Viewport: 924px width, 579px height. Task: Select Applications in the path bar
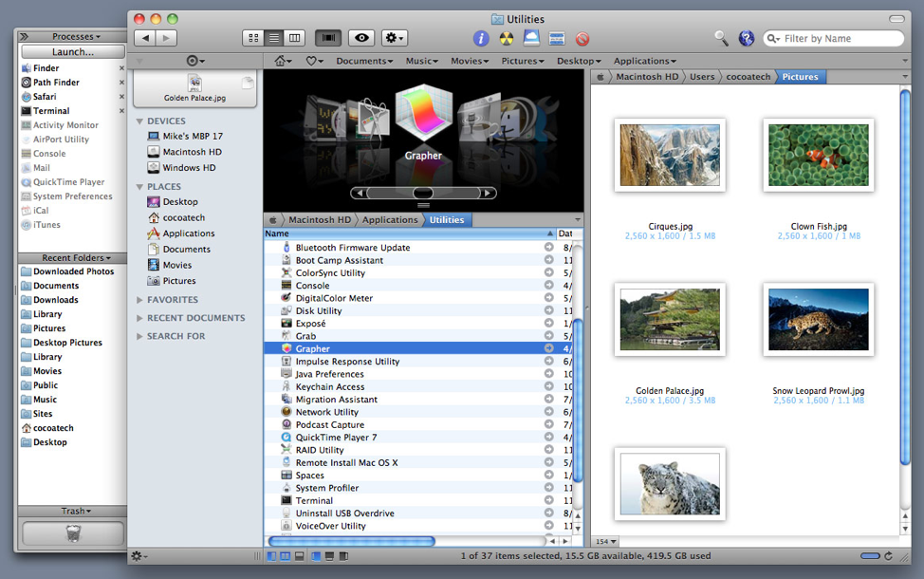pos(390,219)
